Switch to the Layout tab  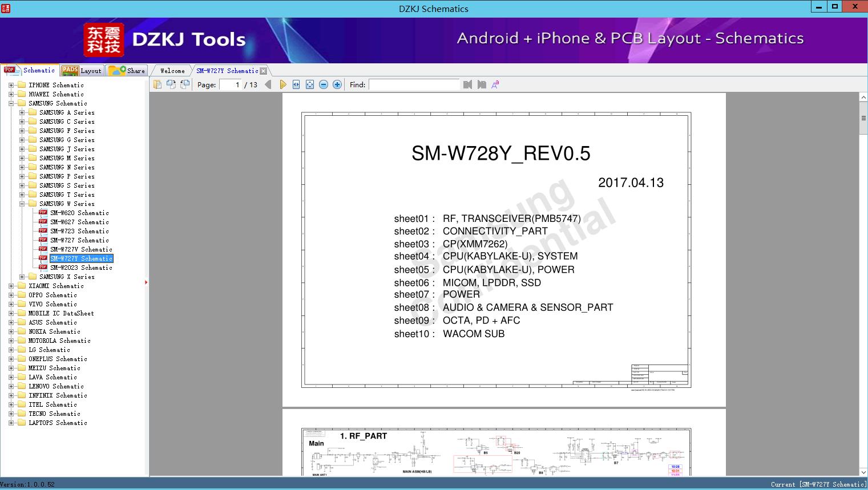pyautogui.click(x=82, y=71)
